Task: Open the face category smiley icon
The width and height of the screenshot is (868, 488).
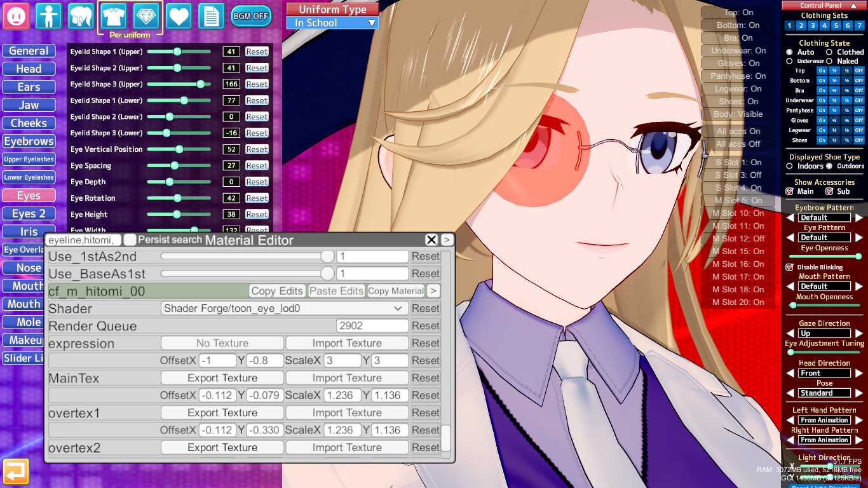Action: pos(16,16)
